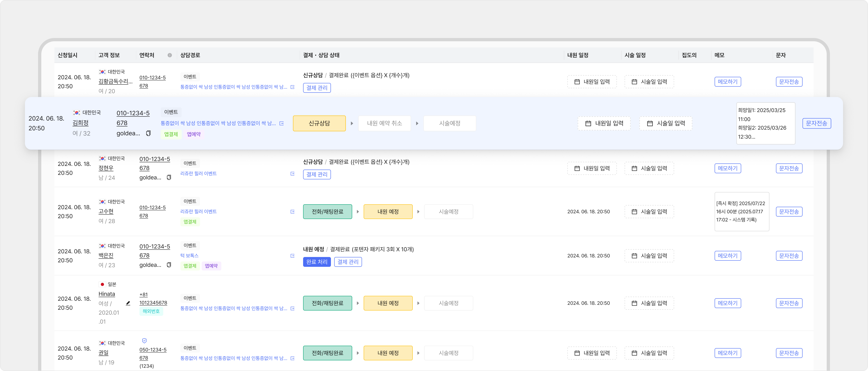Select 신규상담 status step in 김희정's row

pyautogui.click(x=319, y=124)
